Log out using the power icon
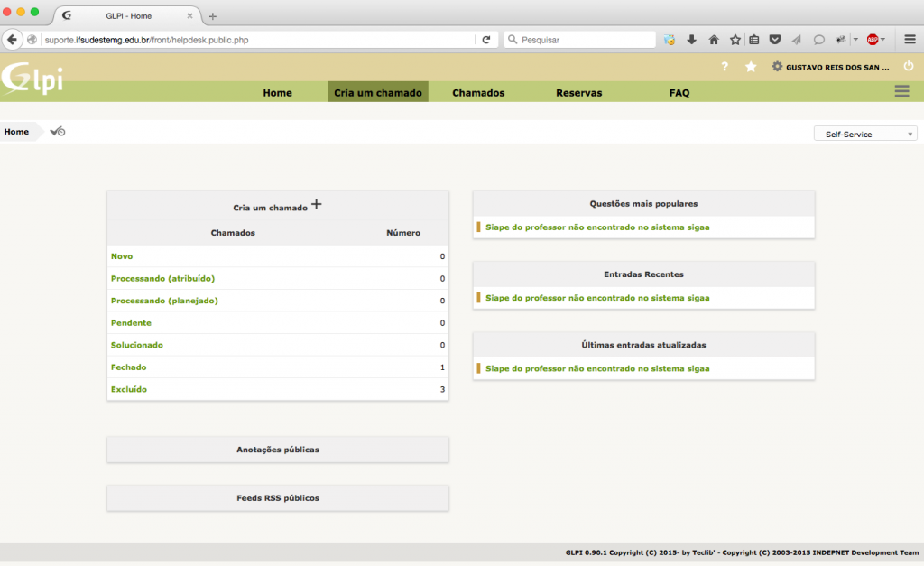The image size is (924, 566). (x=908, y=66)
